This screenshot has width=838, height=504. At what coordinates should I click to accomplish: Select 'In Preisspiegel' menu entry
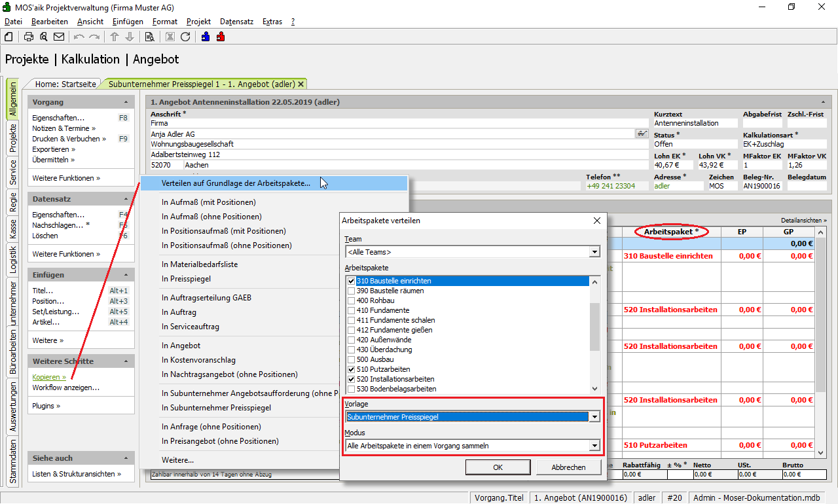pos(186,279)
